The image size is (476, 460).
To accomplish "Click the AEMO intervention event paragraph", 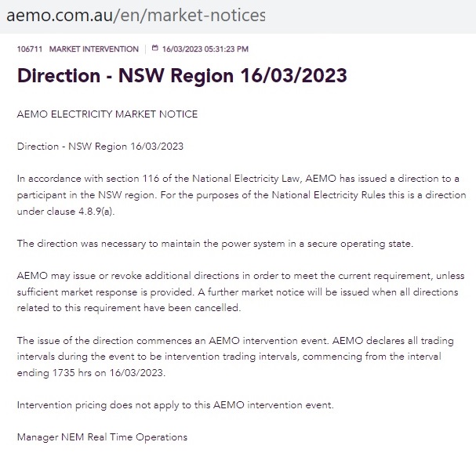I will point(235,357).
